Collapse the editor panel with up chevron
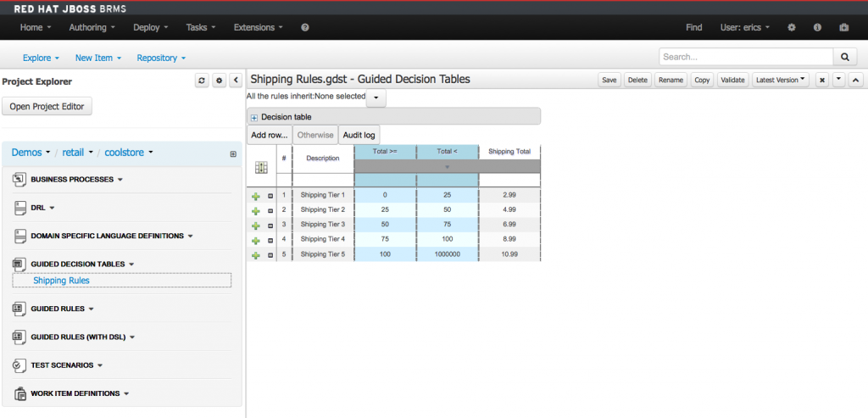Viewport: 868px width, 418px height. point(855,81)
